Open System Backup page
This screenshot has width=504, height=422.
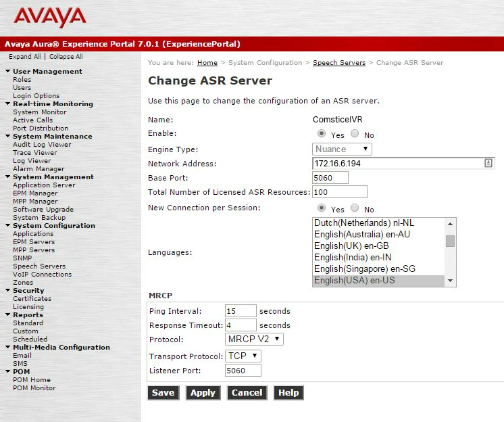(39, 218)
